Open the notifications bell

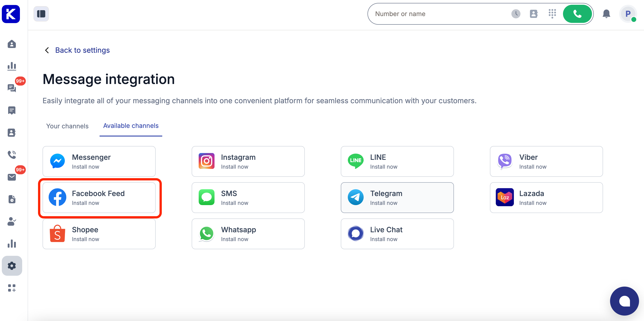tap(606, 14)
